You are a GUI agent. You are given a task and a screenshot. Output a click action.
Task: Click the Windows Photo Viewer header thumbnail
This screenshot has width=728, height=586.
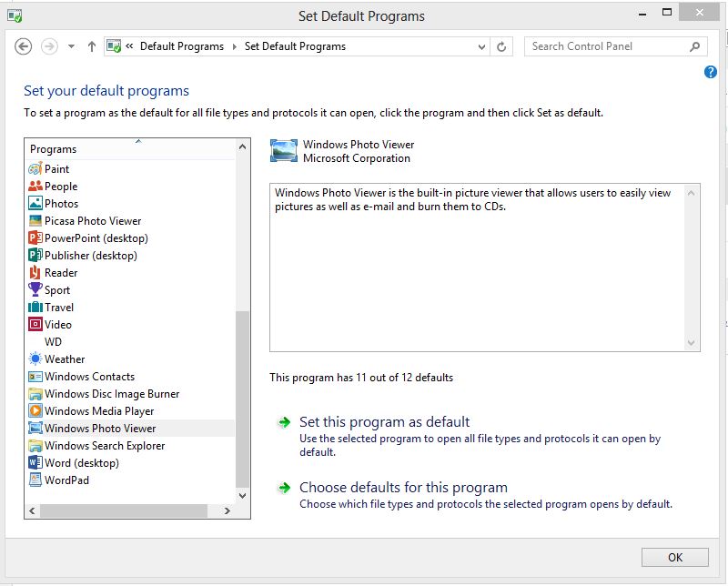(x=284, y=151)
